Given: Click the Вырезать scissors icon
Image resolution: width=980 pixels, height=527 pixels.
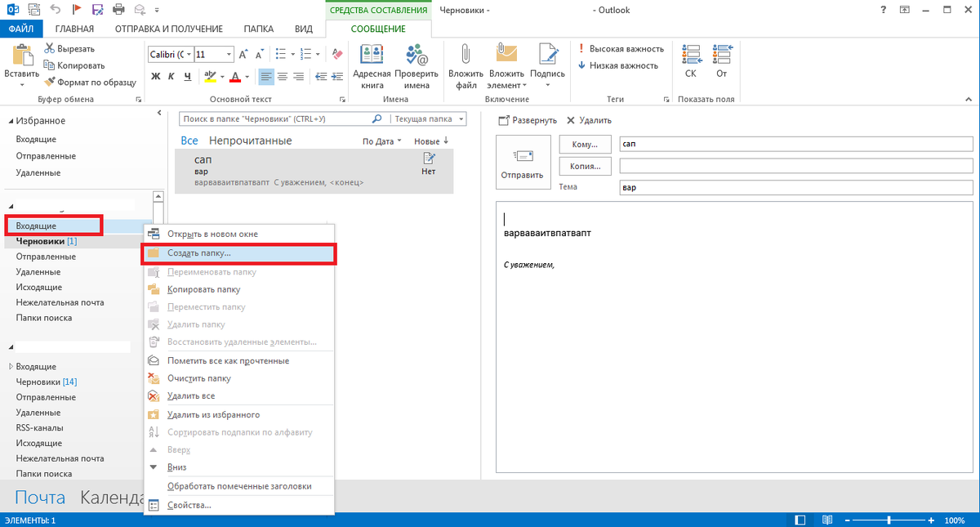Looking at the screenshot, I should tap(50, 49).
